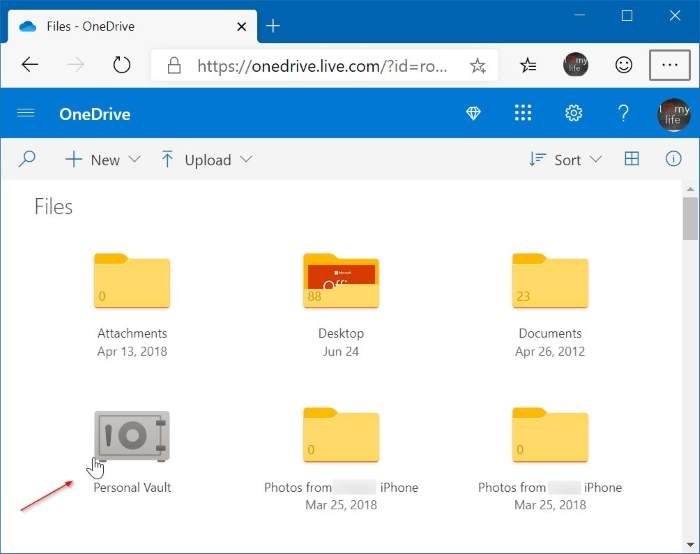Open browser profile avatar in toolbar
Screen dimensions: 700x554
pyautogui.click(x=575, y=65)
